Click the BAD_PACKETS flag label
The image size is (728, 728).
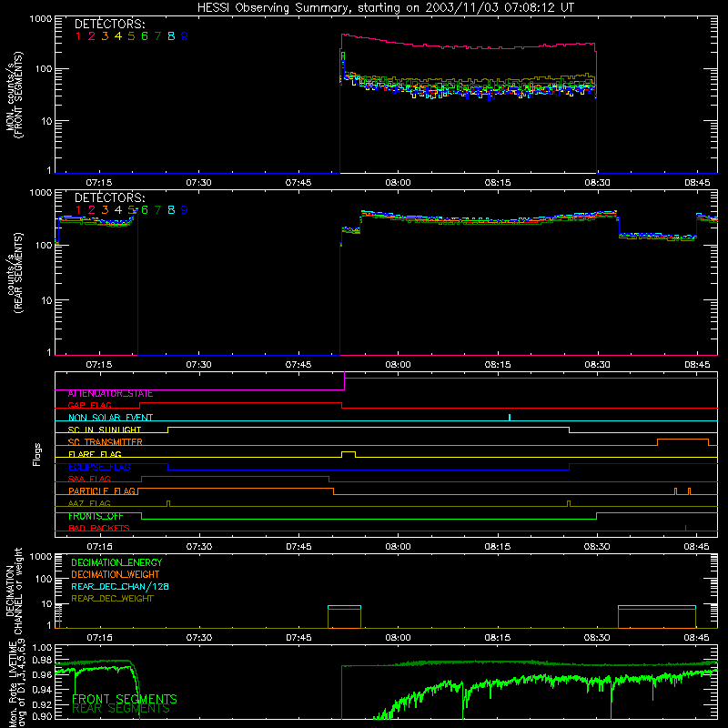(x=99, y=529)
